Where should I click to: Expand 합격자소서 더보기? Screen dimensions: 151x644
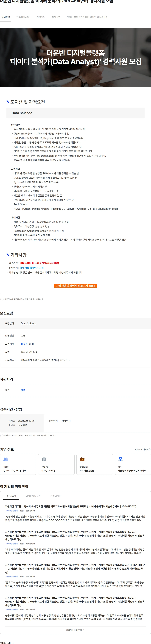coord(75,630)
